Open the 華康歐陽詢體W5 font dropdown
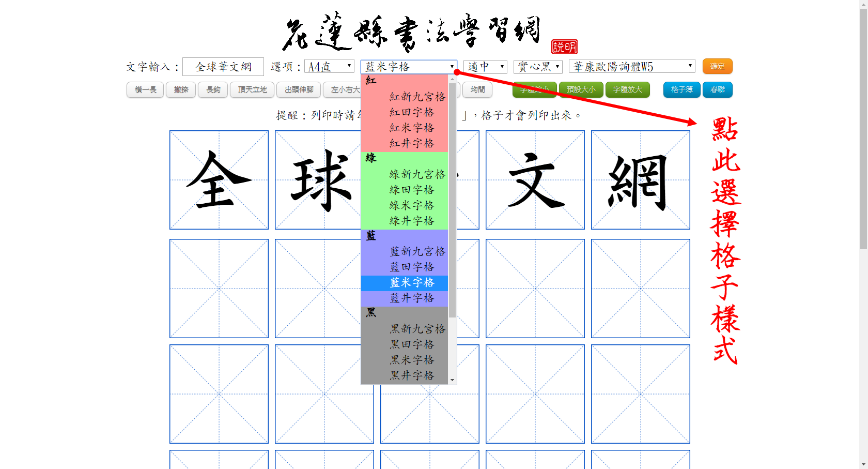This screenshot has width=868, height=469. click(x=631, y=66)
